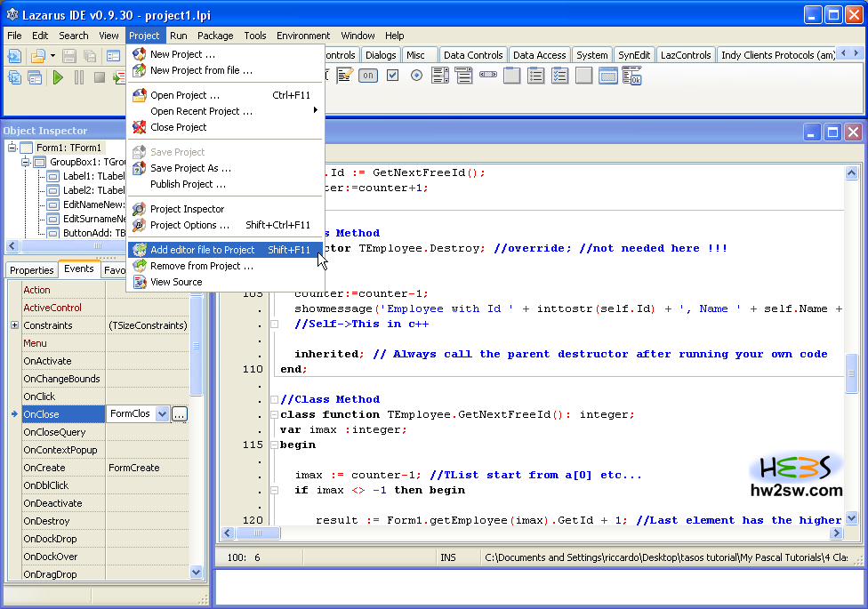Choose Save Project As menu item
Viewport: 868px width, 609px height.
tap(226, 168)
